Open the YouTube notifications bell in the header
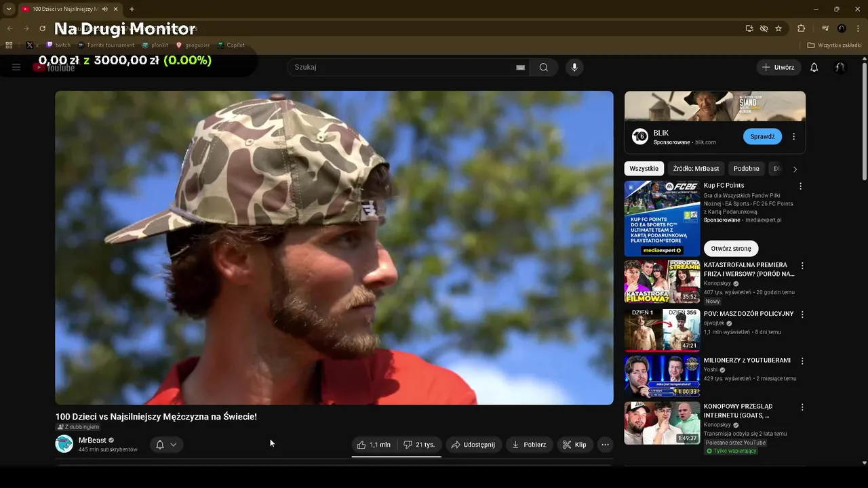Viewport: 868px width, 488px height. pos(814,67)
